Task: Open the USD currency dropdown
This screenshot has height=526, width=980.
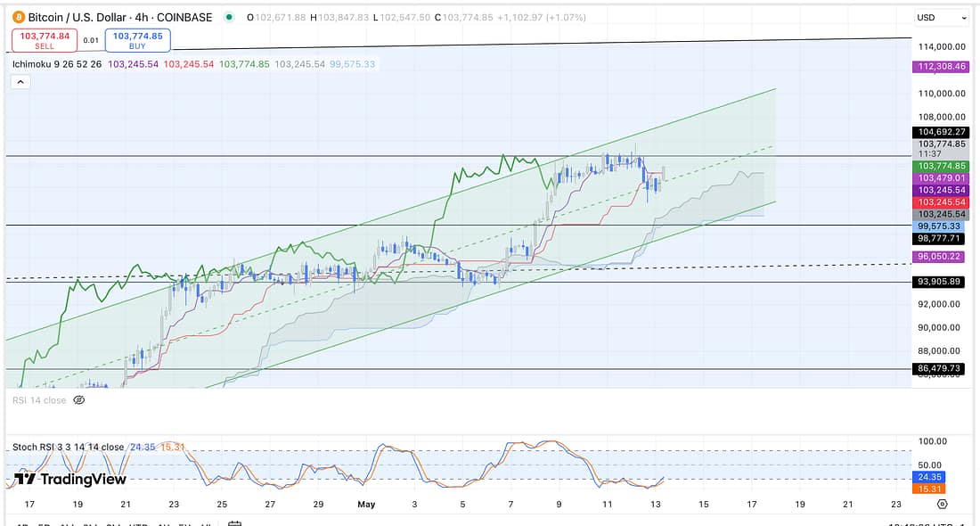Action: (941, 18)
